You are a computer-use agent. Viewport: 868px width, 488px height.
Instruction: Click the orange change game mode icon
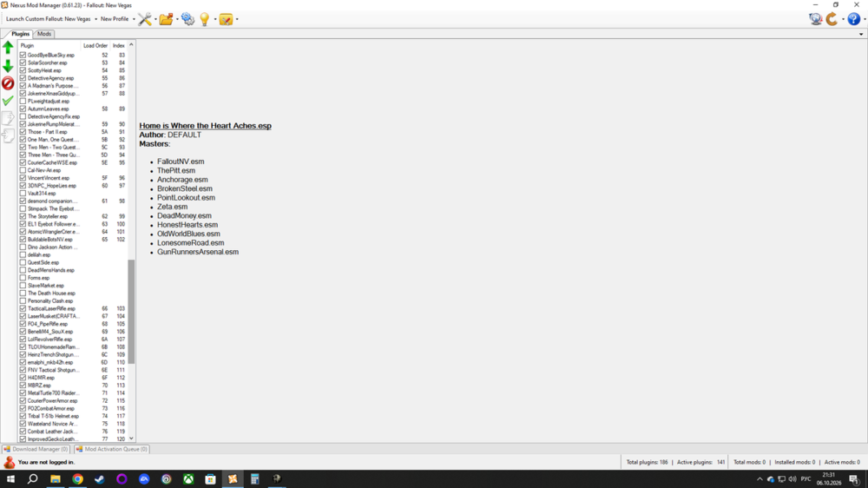tap(832, 19)
